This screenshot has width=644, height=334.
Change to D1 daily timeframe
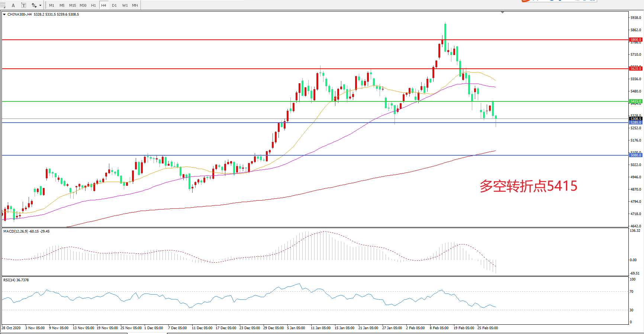pyautogui.click(x=114, y=5)
